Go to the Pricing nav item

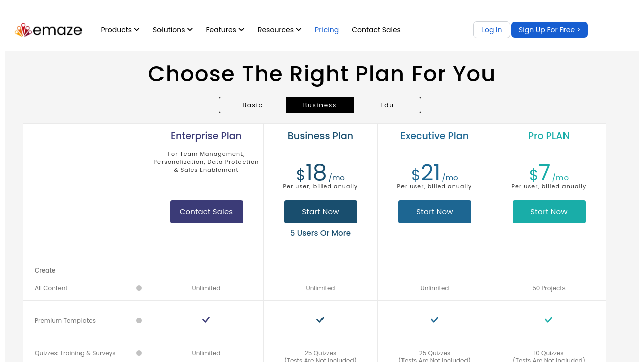click(327, 30)
